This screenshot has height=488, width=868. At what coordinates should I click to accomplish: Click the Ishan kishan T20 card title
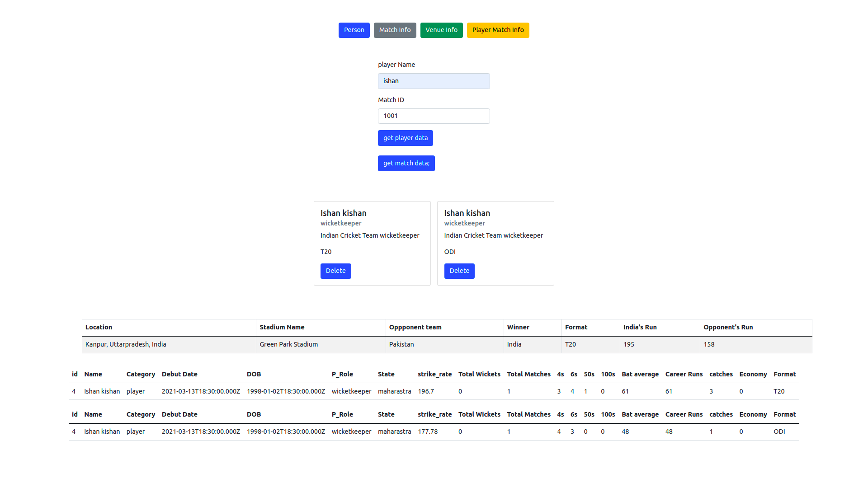pos(343,213)
